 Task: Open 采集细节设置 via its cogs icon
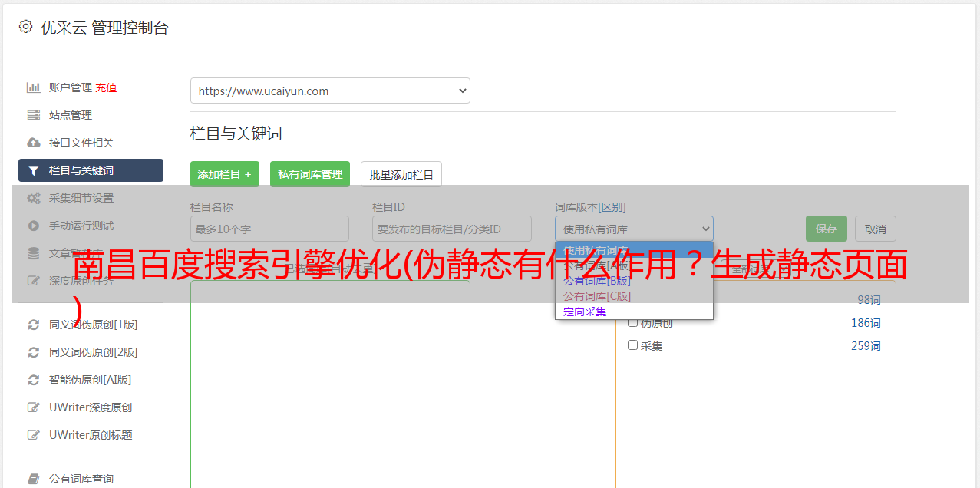click(34, 198)
